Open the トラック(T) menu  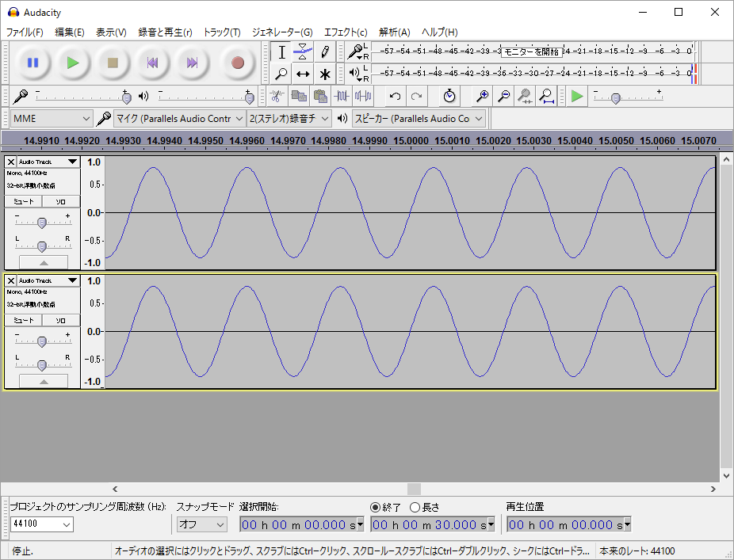coord(221,32)
